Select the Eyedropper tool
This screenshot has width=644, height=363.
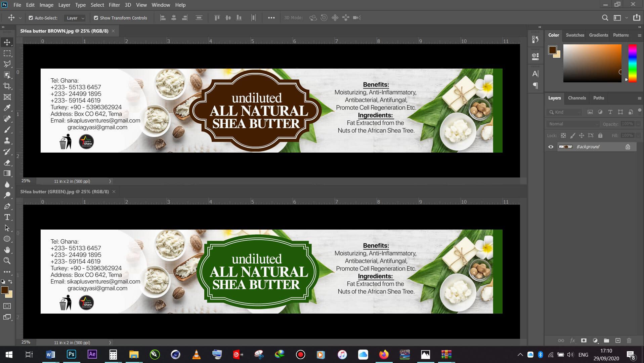click(x=7, y=108)
